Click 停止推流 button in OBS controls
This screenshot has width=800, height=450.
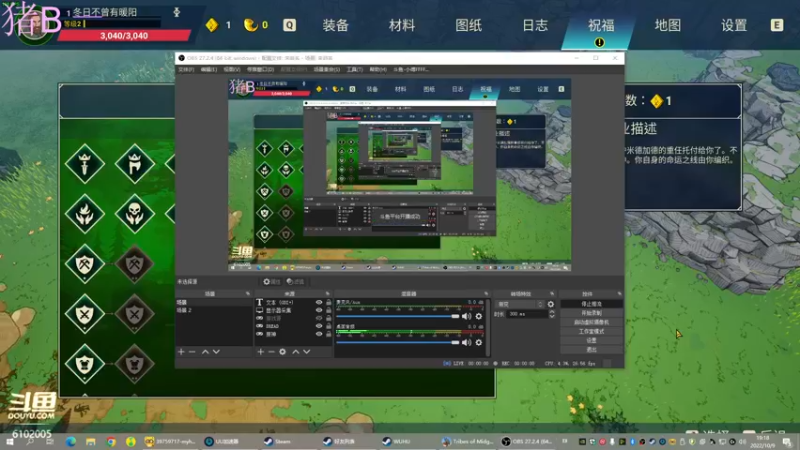point(591,304)
